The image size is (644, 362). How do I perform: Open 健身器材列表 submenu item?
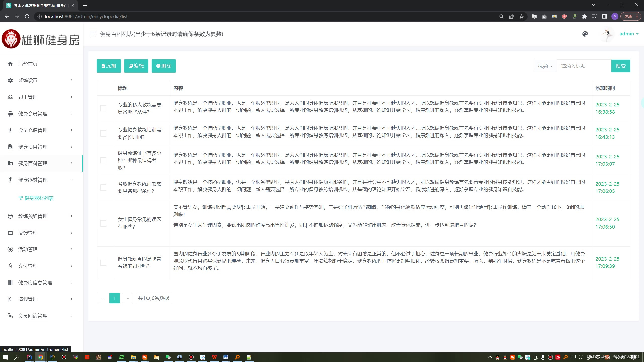coord(39,198)
